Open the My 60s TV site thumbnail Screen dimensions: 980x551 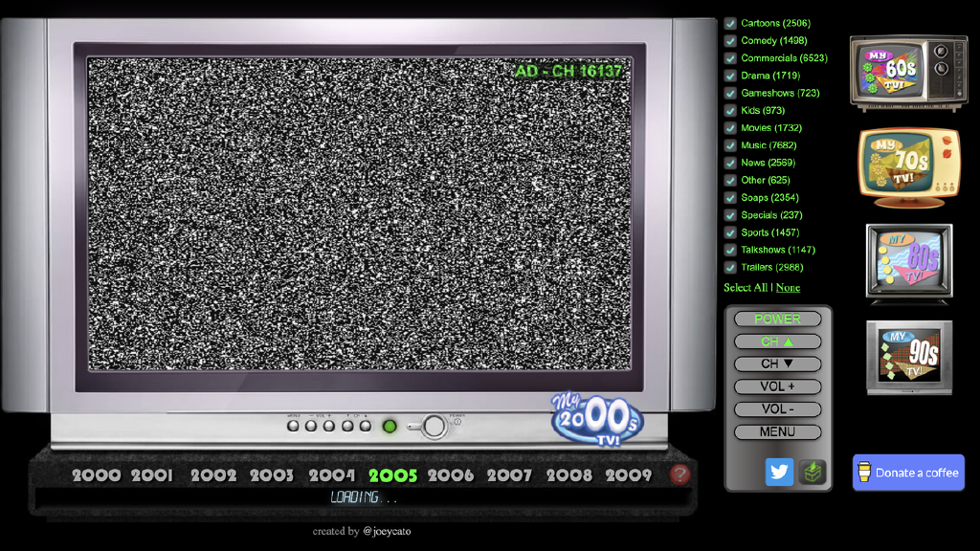pyautogui.click(x=908, y=73)
